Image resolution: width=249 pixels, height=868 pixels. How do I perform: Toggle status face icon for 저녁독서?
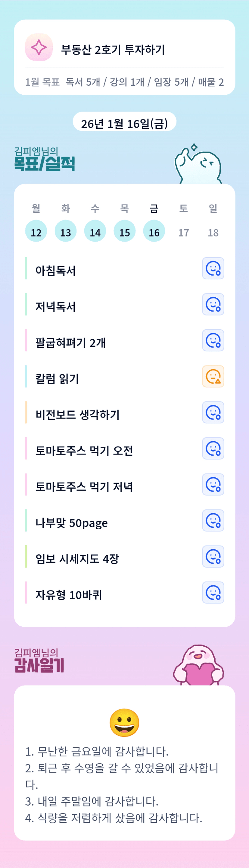(213, 305)
